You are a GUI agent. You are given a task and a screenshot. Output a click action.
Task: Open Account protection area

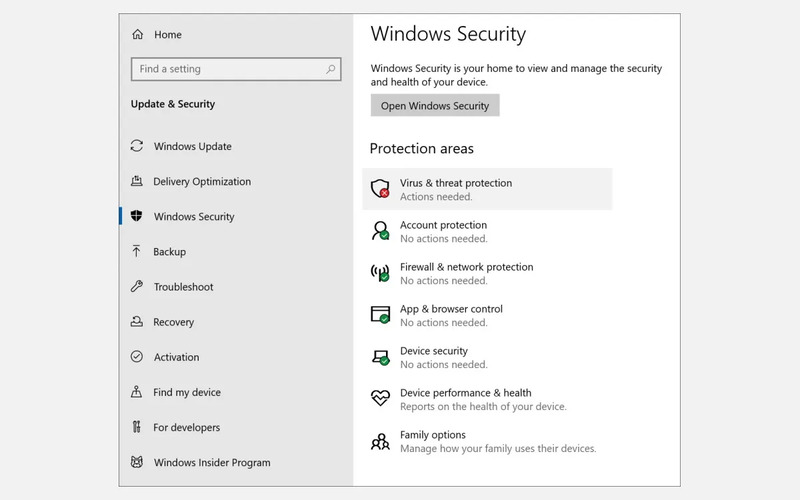tap(487, 231)
